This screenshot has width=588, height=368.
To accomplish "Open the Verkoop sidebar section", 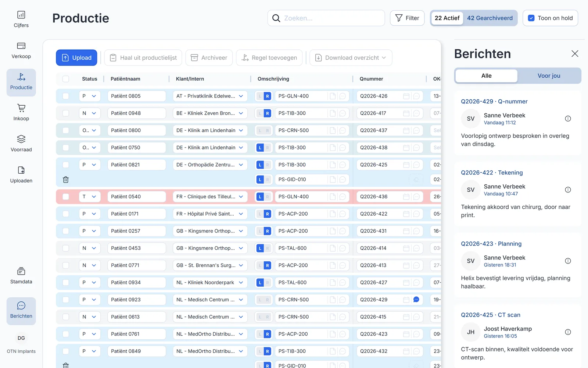I will [x=21, y=51].
